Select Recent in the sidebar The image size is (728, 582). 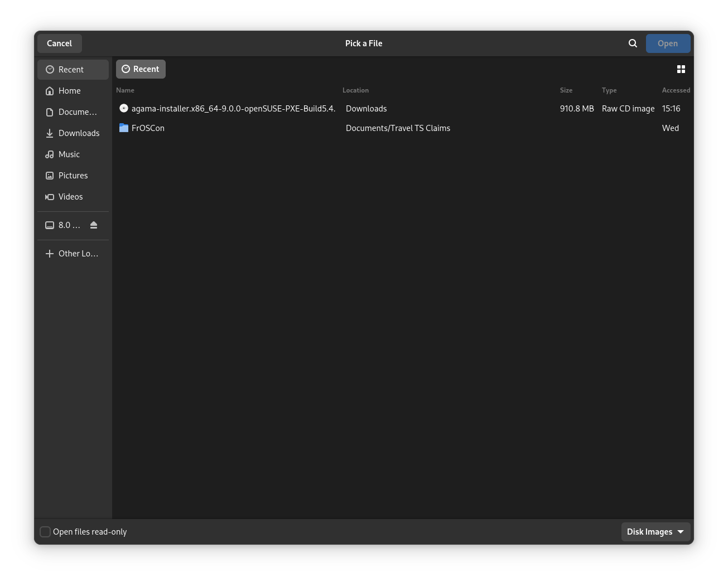tap(71, 70)
